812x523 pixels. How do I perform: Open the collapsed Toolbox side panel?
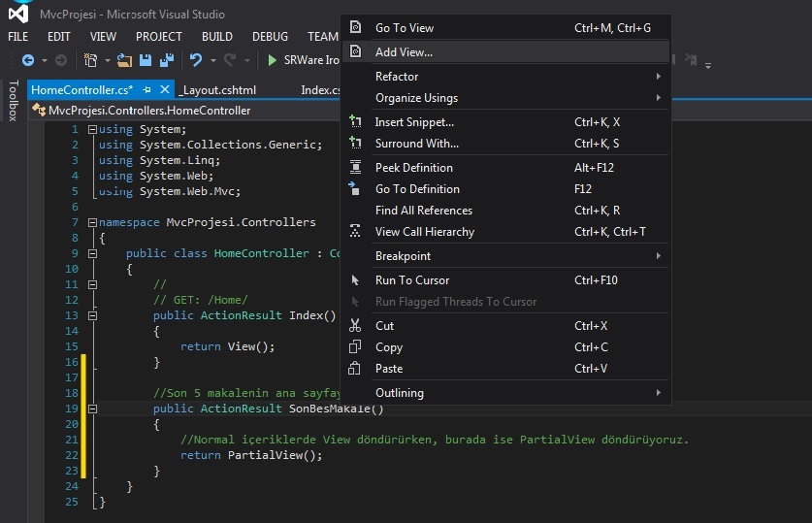click(12, 101)
